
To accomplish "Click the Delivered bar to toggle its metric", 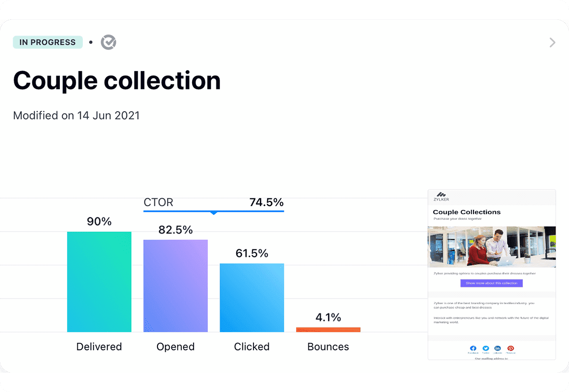I will [99, 282].
